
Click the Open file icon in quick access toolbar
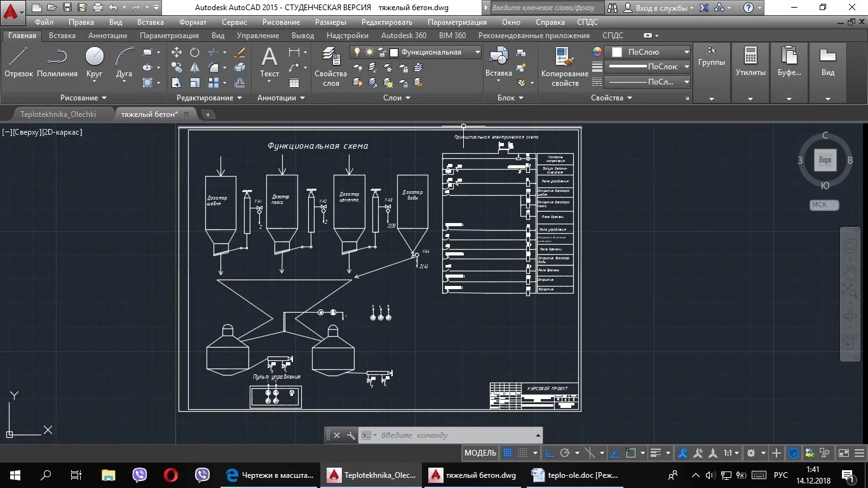click(51, 8)
